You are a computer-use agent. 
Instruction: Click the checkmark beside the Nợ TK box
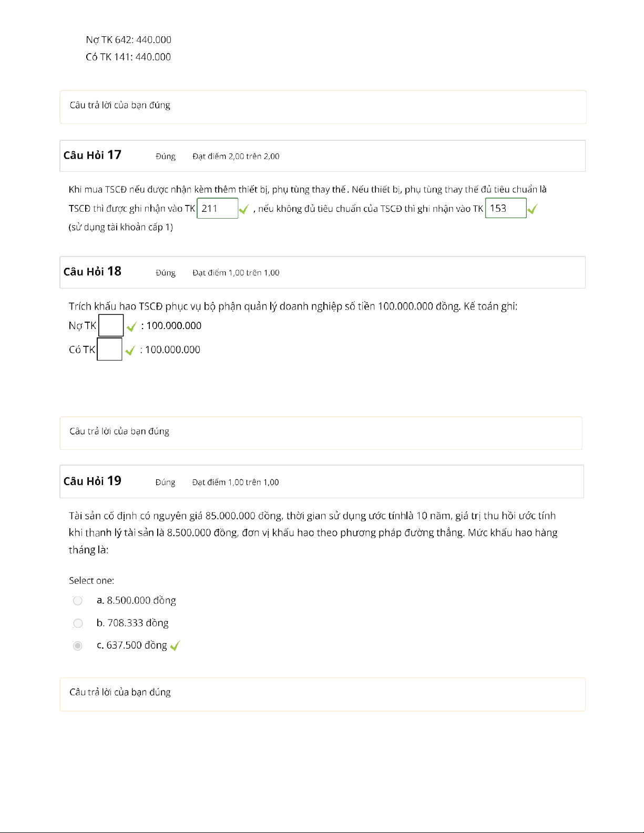(131, 326)
